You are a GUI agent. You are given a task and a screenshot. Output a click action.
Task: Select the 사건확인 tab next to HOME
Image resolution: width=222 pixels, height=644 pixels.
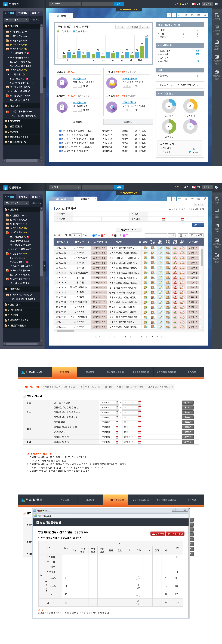click(85, 199)
